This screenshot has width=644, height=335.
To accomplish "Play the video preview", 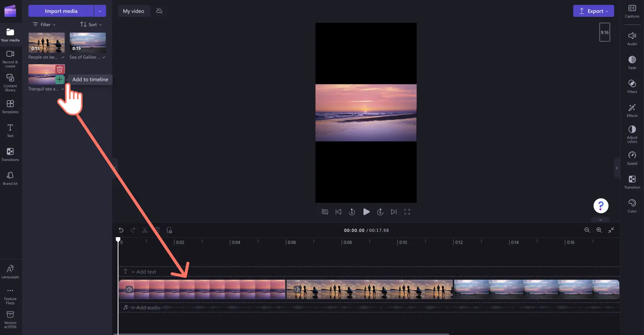I will 366,212.
